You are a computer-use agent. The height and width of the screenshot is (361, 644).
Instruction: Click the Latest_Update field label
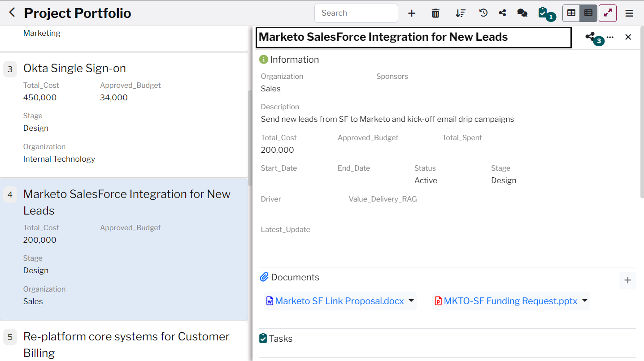(286, 230)
